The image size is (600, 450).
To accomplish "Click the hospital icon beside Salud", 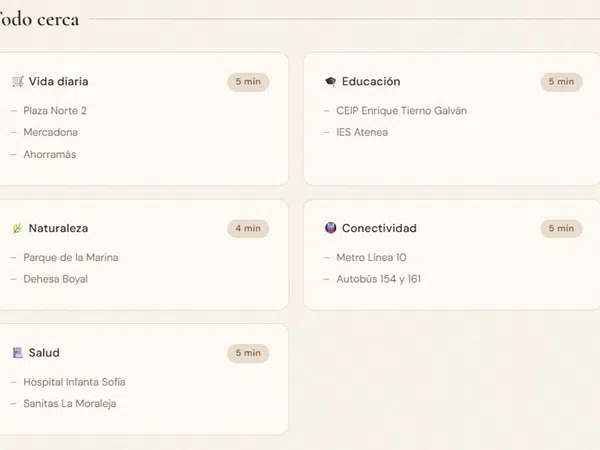I will coord(18,353).
